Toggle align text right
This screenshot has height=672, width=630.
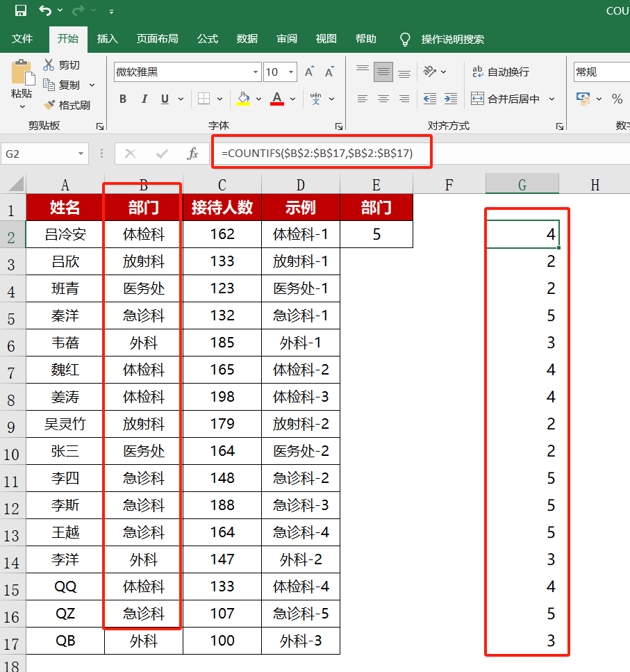tap(404, 99)
